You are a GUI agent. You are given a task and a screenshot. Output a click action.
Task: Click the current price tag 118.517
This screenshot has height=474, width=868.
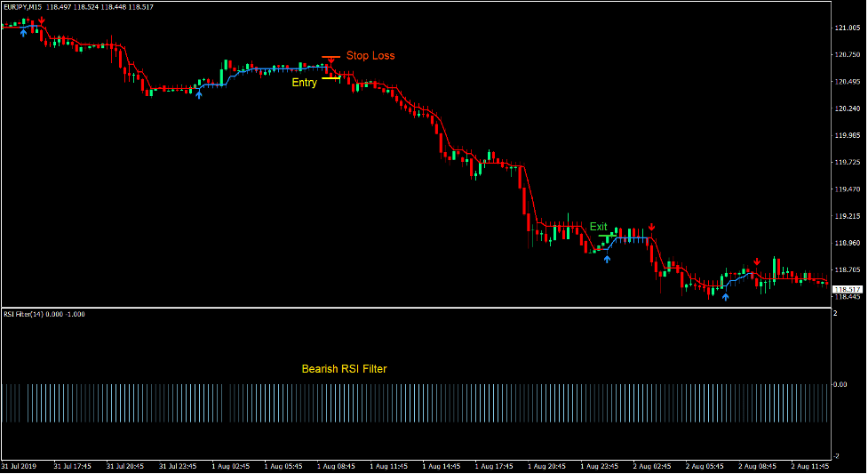click(848, 290)
